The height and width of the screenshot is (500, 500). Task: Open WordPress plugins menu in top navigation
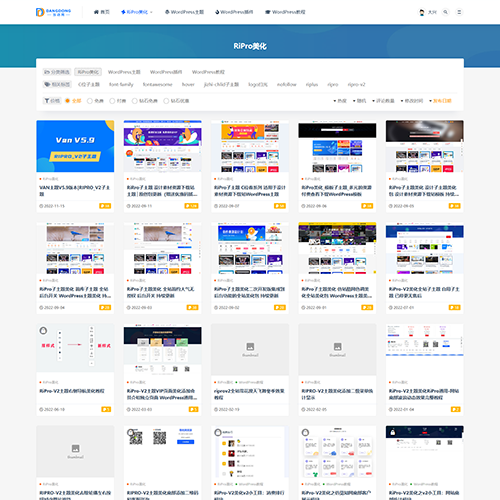pos(234,12)
